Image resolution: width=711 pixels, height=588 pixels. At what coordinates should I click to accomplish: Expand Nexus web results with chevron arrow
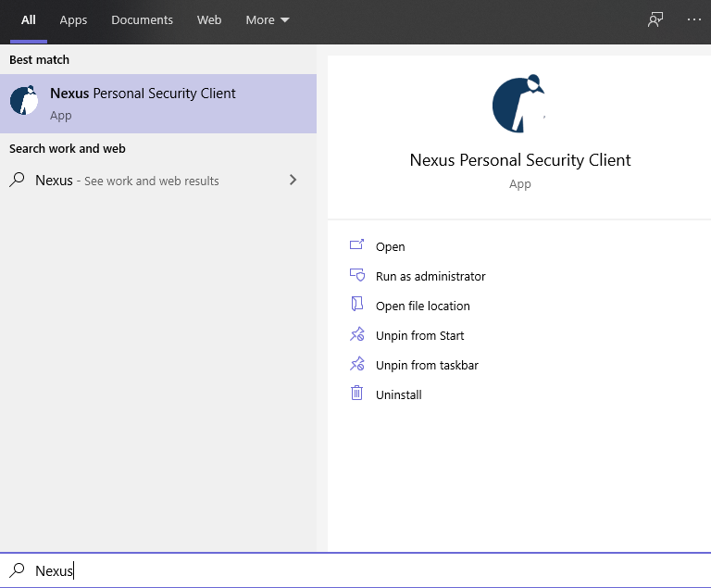[x=293, y=180]
